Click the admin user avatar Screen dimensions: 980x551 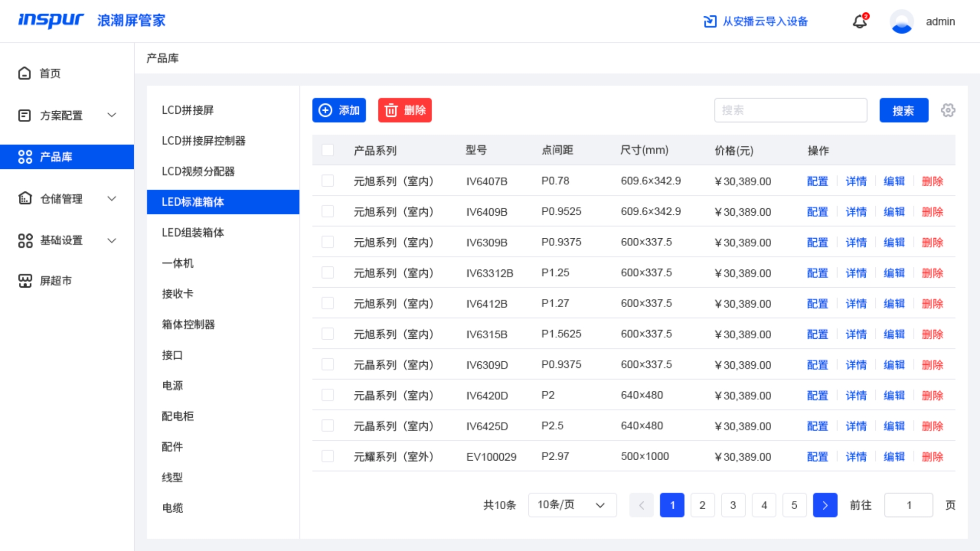coord(901,21)
